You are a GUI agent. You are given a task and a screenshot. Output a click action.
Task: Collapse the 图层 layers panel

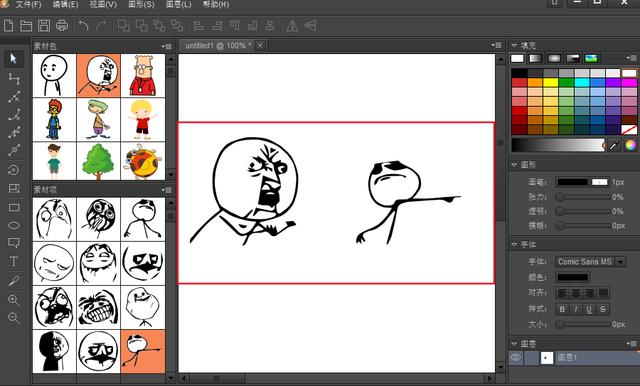click(514, 344)
